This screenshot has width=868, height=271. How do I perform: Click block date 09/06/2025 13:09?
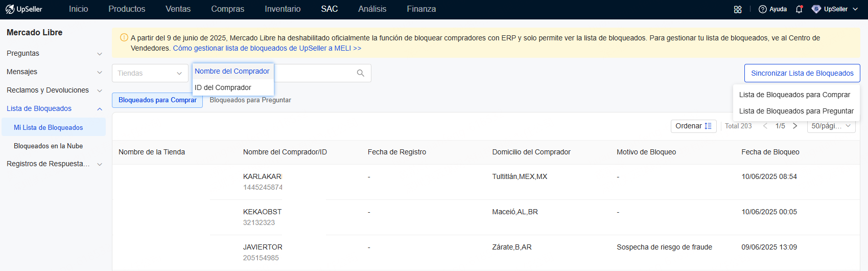(769, 247)
